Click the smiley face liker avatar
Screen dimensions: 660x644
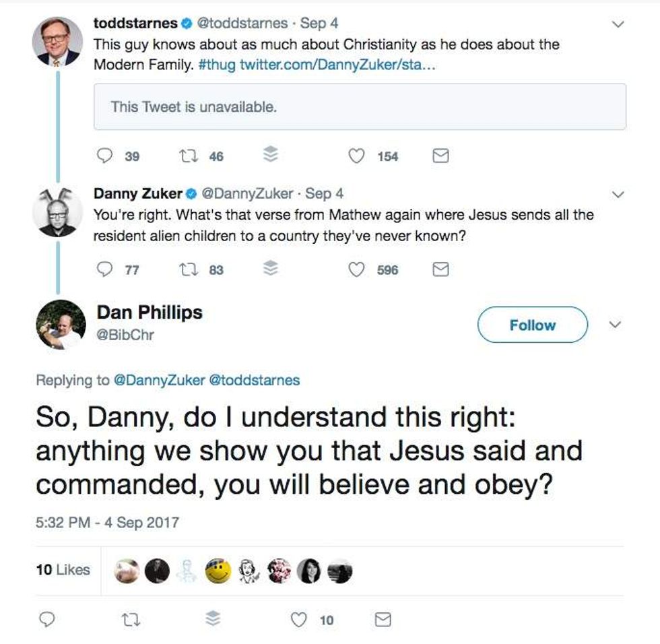pyautogui.click(x=218, y=571)
